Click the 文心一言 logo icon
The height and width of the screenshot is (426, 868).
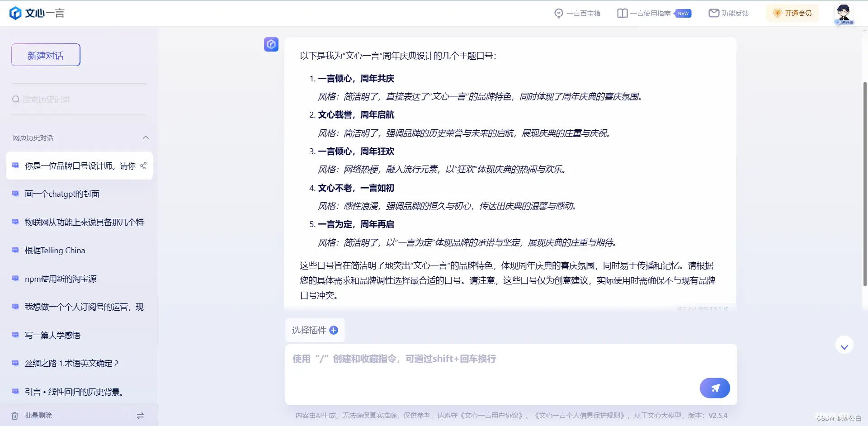pyautogui.click(x=15, y=13)
